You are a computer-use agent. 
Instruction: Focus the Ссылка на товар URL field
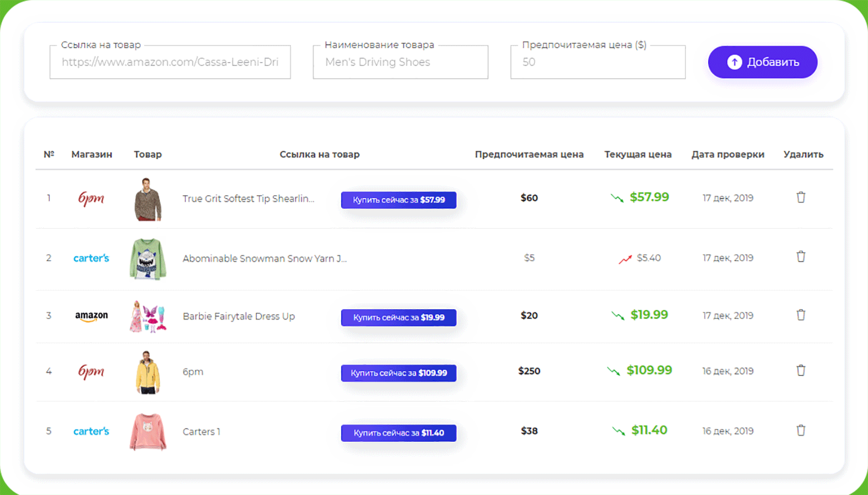click(x=170, y=62)
